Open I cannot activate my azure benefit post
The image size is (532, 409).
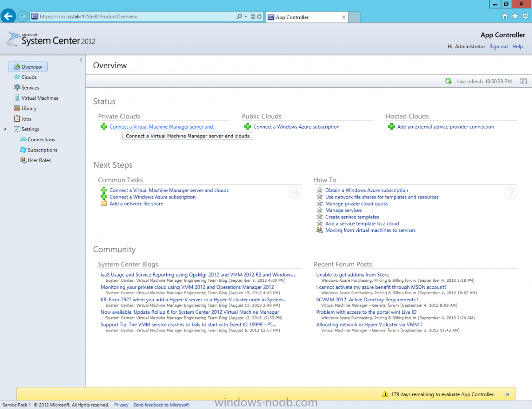pos(381,287)
